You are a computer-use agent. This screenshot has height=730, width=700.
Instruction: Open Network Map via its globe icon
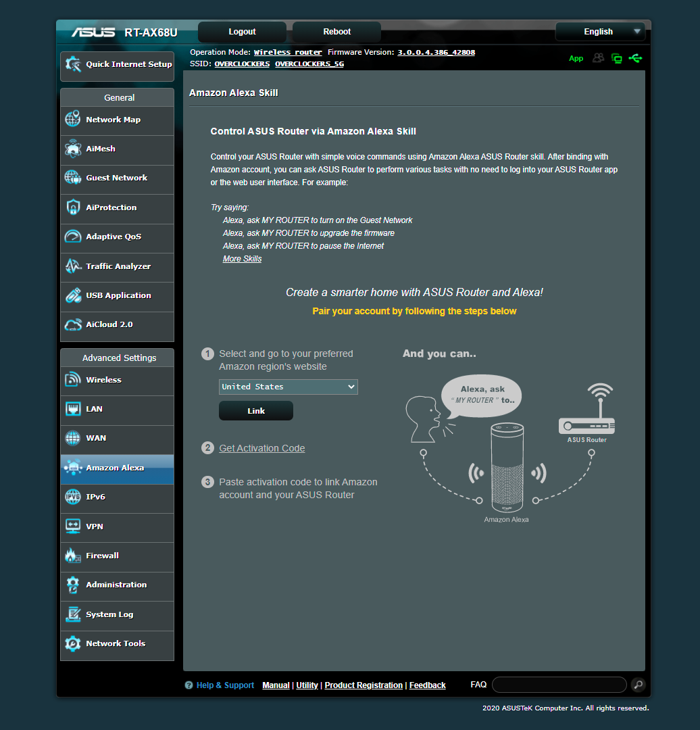point(73,119)
